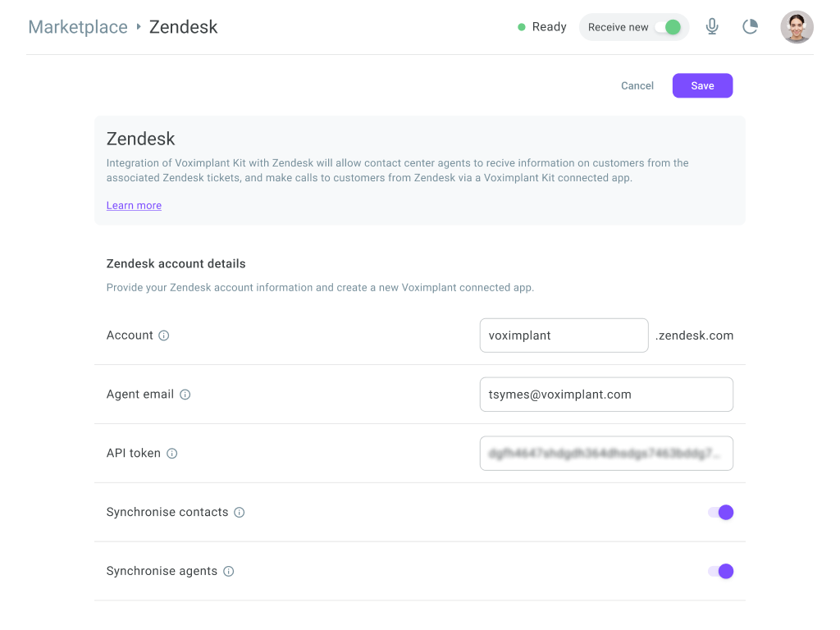Toggle the Receive new switch

[668, 27]
